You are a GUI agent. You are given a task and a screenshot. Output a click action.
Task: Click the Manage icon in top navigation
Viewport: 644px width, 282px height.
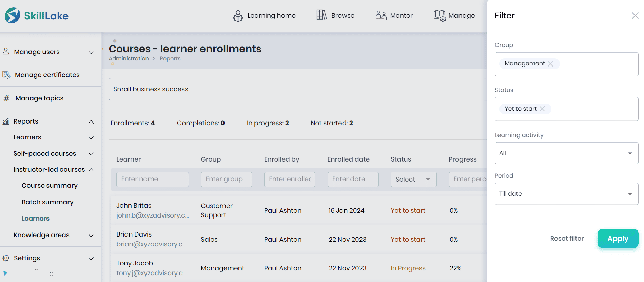pos(440,16)
